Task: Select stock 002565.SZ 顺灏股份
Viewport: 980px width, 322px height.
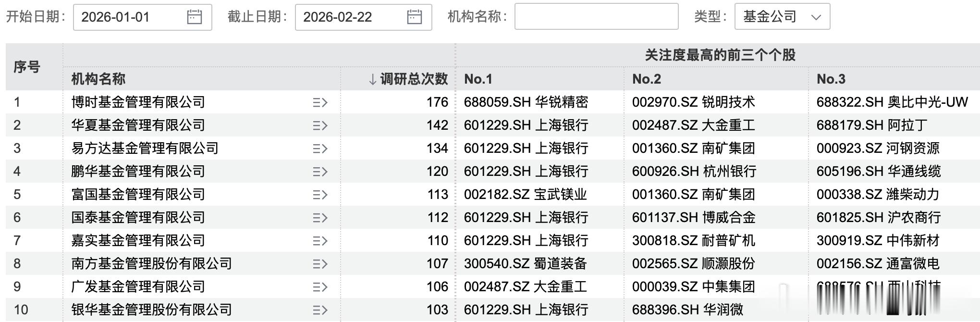Action: pyautogui.click(x=694, y=263)
